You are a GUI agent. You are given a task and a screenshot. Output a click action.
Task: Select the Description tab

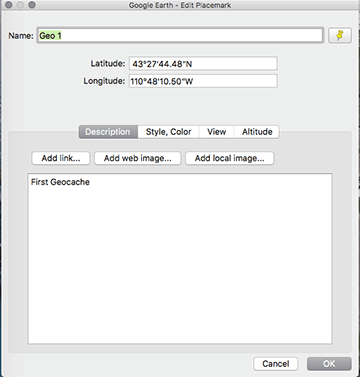pyautogui.click(x=108, y=132)
